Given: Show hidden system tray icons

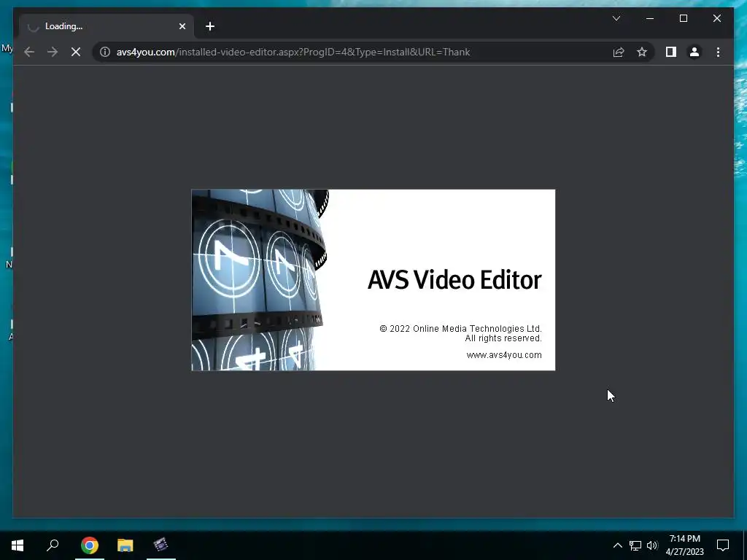Looking at the screenshot, I should click(x=617, y=545).
